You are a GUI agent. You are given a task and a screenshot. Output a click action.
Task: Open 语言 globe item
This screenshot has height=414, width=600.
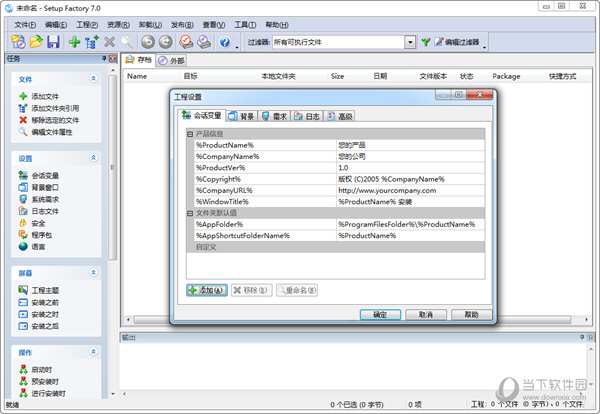[x=32, y=247]
